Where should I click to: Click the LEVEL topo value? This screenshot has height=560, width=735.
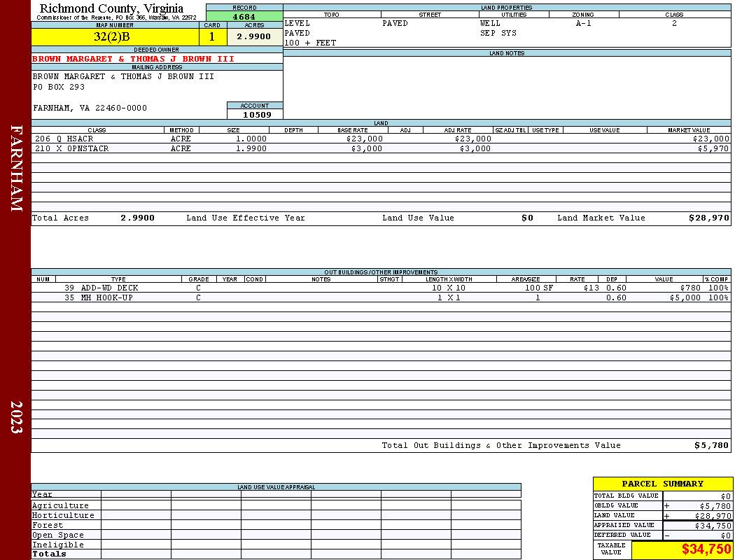[297, 23]
